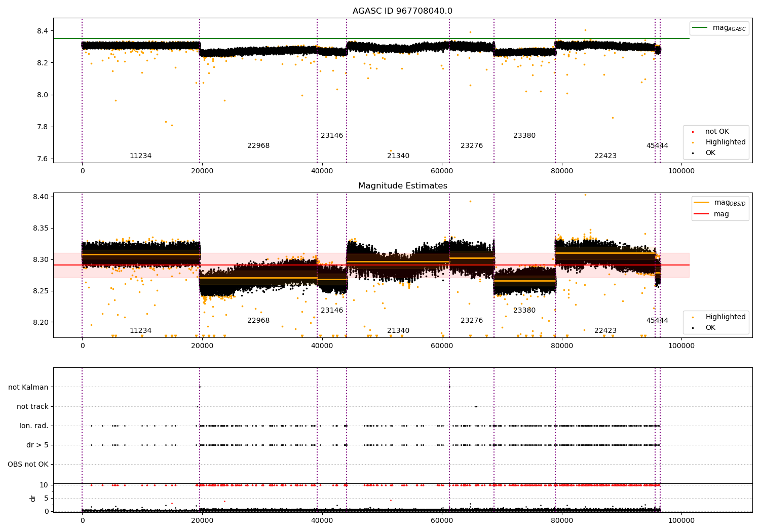
Task: Click x-axis tick 40000 under middle plot
Action: [322, 346]
